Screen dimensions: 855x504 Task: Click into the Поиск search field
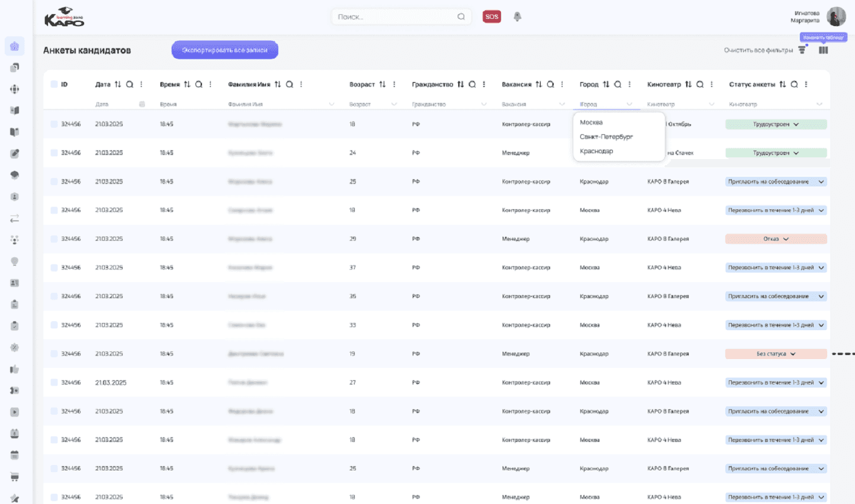[395, 17]
